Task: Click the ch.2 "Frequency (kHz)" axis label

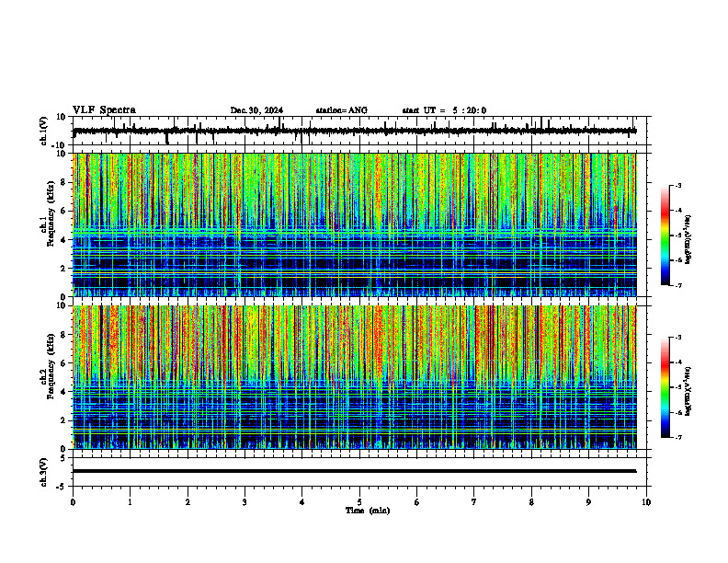Action: 51,365
